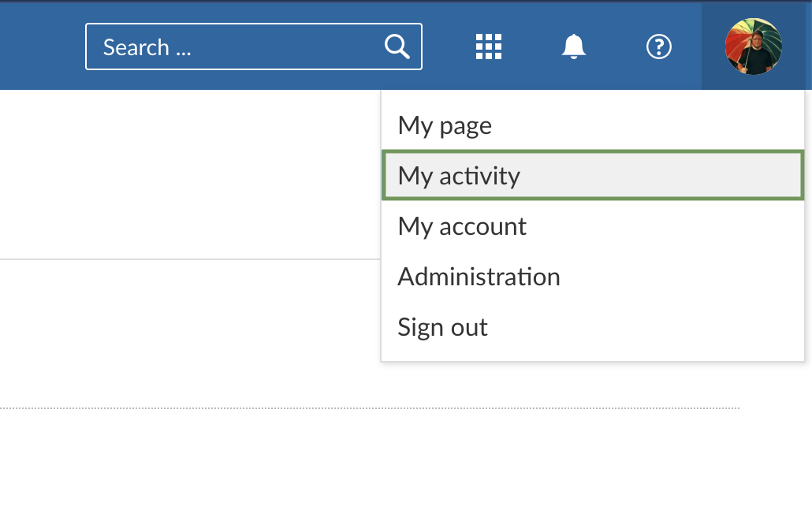This screenshot has height=506, width=812.
Task: Open the user dropdown via avatar thumbnail
Action: pos(753,47)
